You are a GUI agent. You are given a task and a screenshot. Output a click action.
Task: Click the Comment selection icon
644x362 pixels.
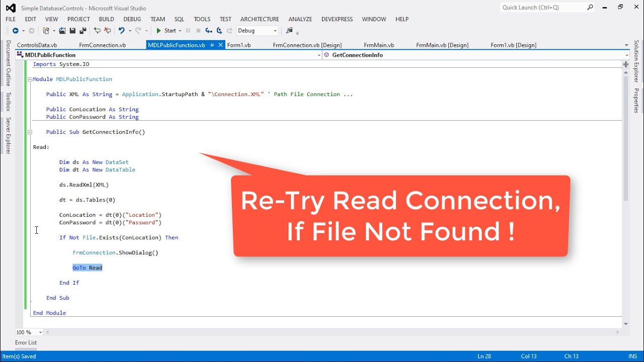pos(97,31)
